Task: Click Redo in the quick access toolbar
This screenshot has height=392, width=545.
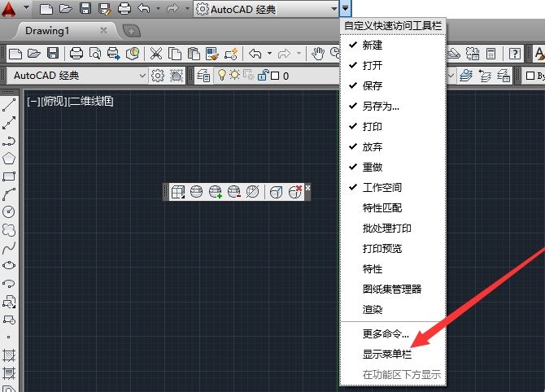Action: 172,8
